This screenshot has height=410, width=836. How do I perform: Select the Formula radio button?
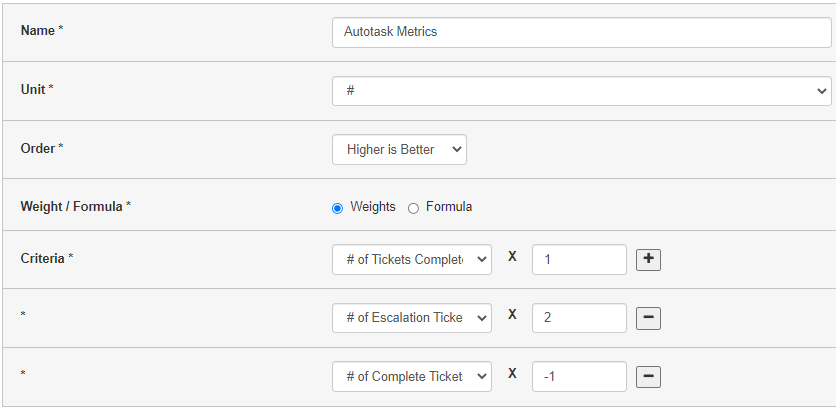click(413, 208)
